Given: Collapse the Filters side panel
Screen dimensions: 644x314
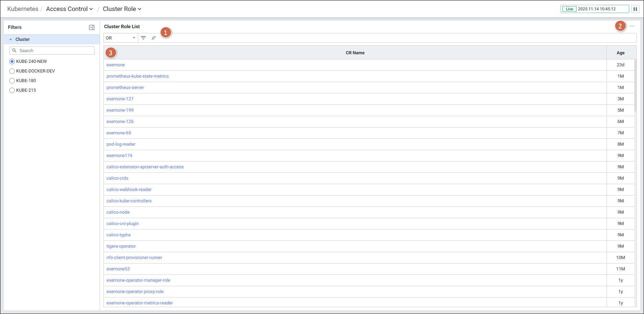Looking at the screenshot, I should click(92, 27).
